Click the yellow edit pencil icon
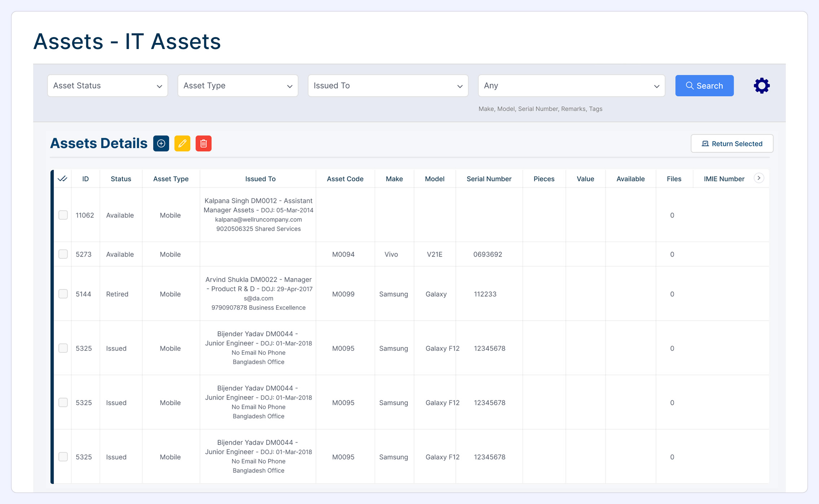819x504 pixels. point(182,143)
